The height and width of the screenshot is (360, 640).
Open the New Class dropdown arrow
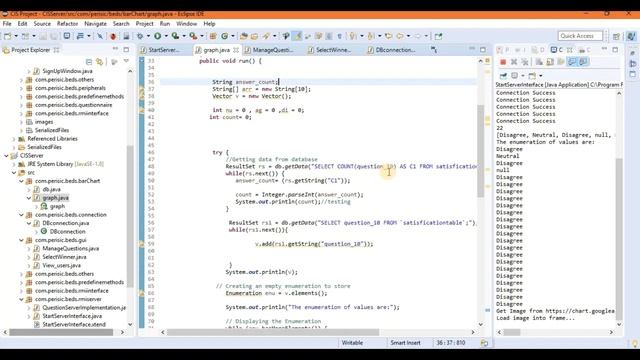233,36
